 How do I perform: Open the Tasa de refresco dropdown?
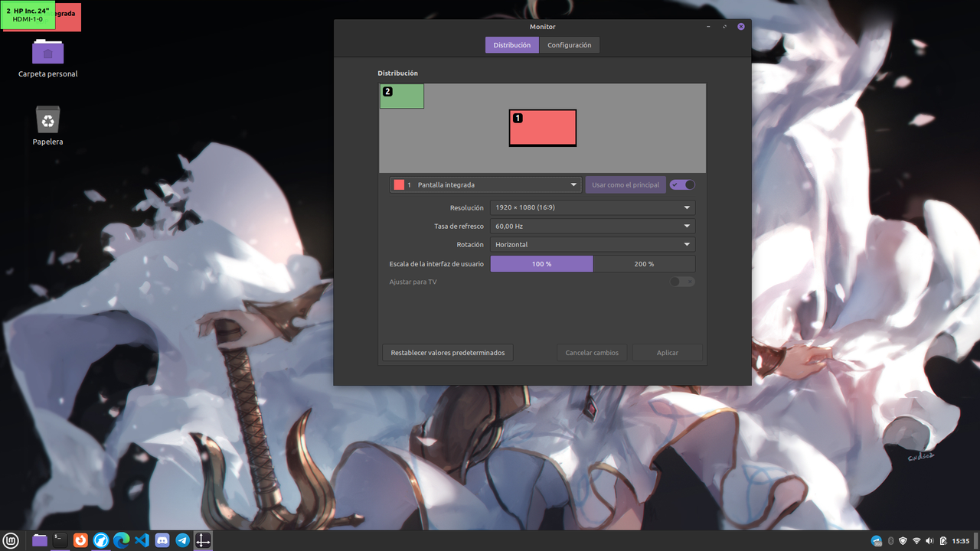pos(592,226)
